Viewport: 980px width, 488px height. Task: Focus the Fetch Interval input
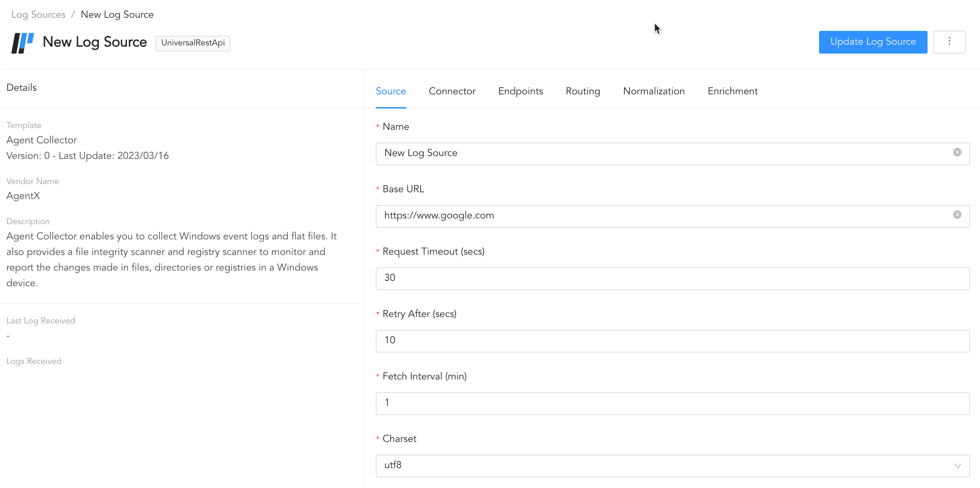click(672, 403)
